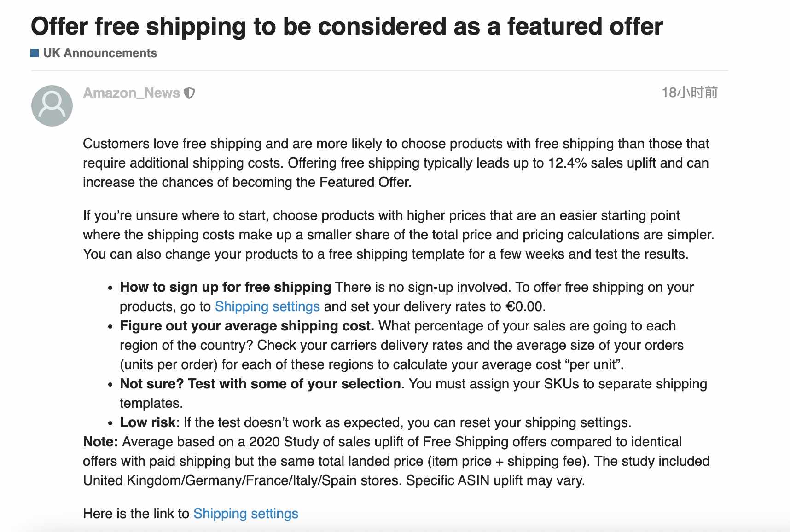Click the 'Specific ASIN uplift may vary' sentence
The height and width of the screenshot is (532, 790).
495,480
